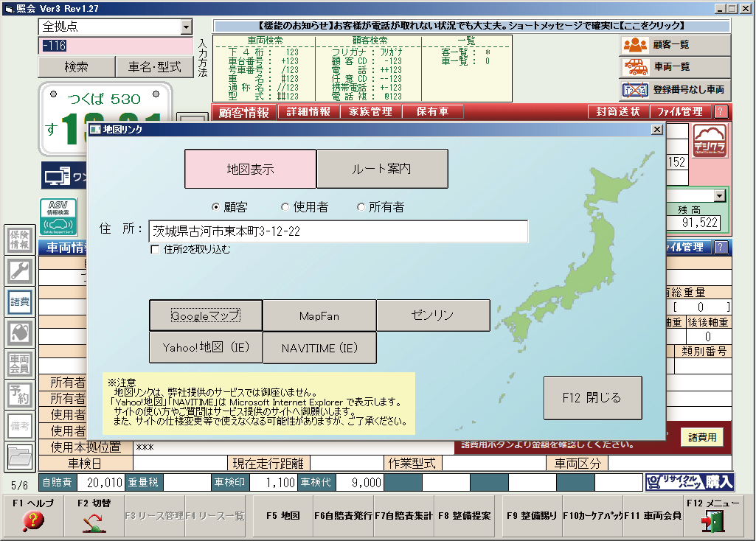
Task: Select the ルート案内 mode button
Action: (382, 169)
